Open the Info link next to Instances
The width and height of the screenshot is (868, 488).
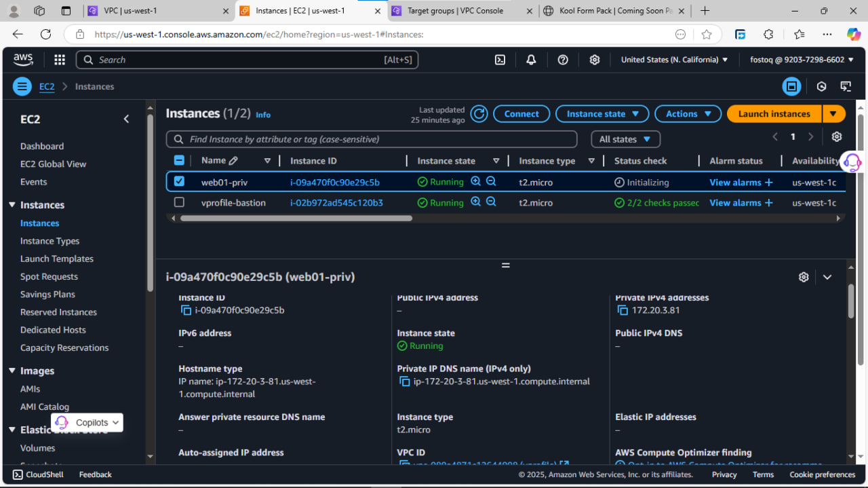point(263,115)
